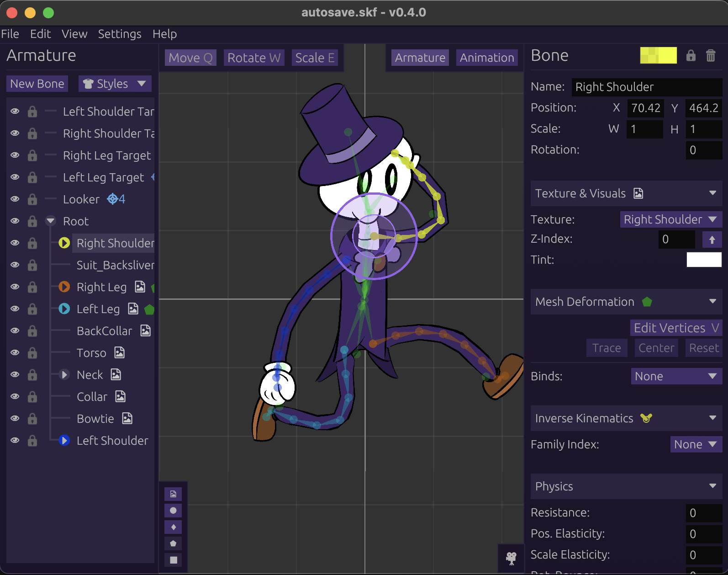Open the Edit menu
The height and width of the screenshot is (575, 728).
pos(41,34)
